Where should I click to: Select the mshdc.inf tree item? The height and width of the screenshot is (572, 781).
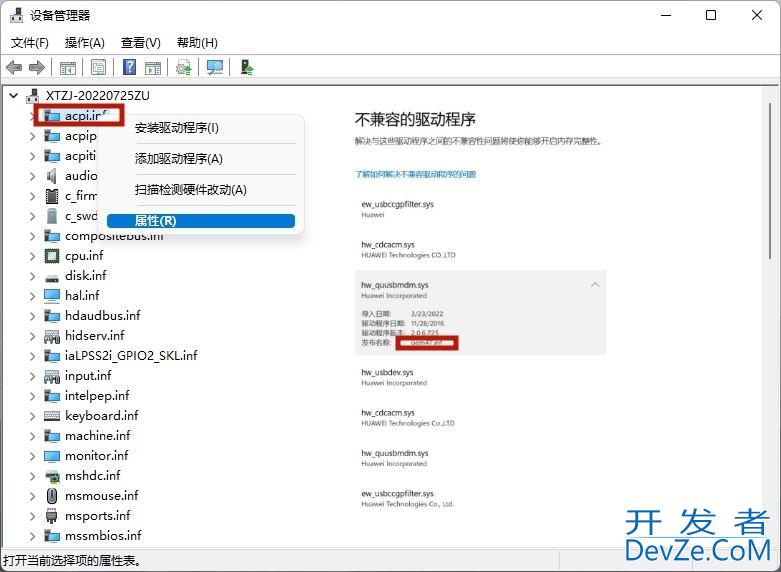coord(93,476)
